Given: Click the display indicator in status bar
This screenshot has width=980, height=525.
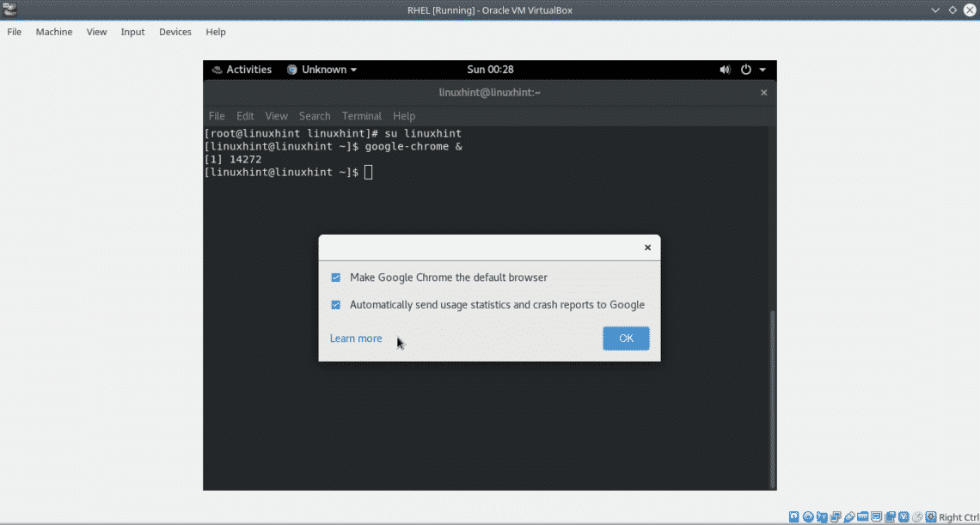Looking at the screenshot, I should coord(876,517).
